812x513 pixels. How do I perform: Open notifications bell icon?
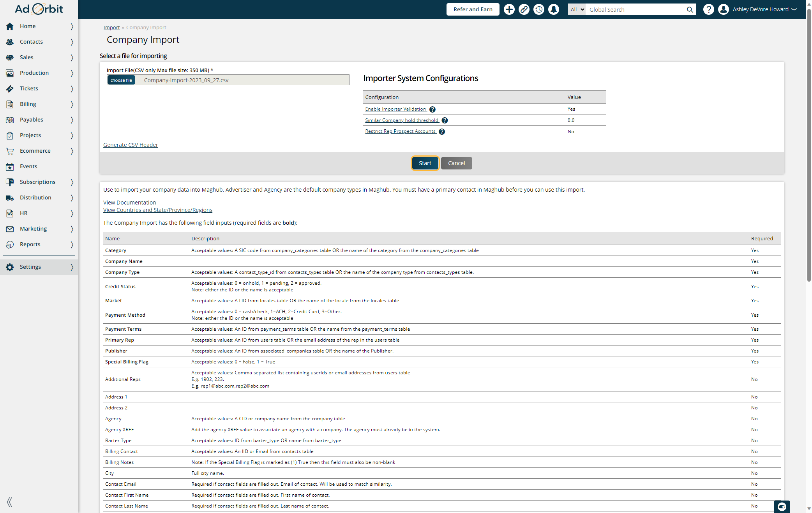coord(554,9)
